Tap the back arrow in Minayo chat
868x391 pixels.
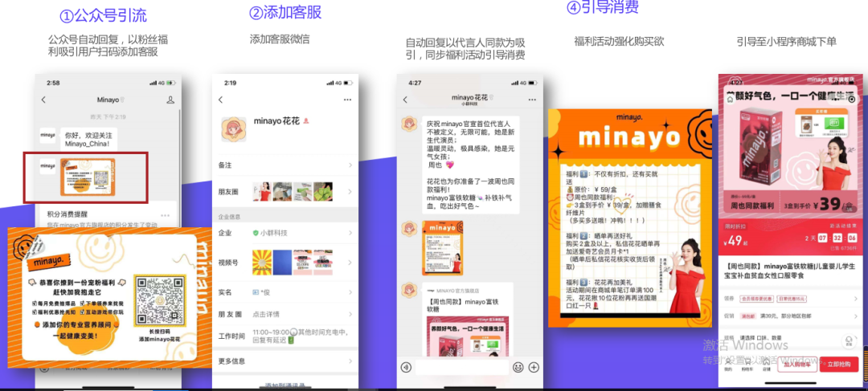coord(43,100)
